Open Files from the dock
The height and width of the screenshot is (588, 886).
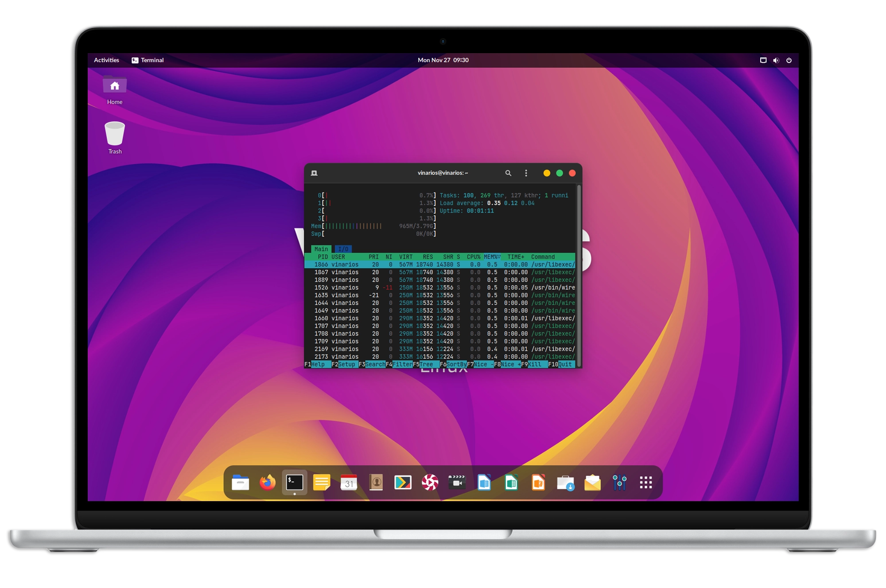point(240,483)
